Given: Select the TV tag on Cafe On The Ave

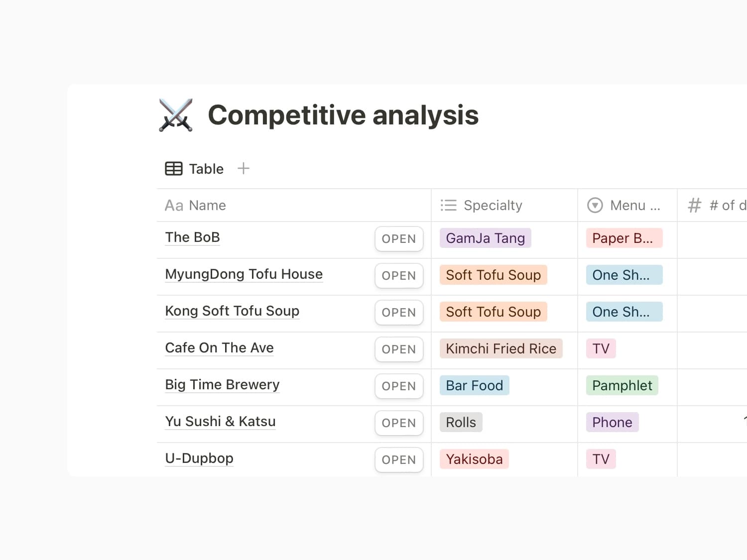Looking at the screenshot, I should (x=601, y=348).
